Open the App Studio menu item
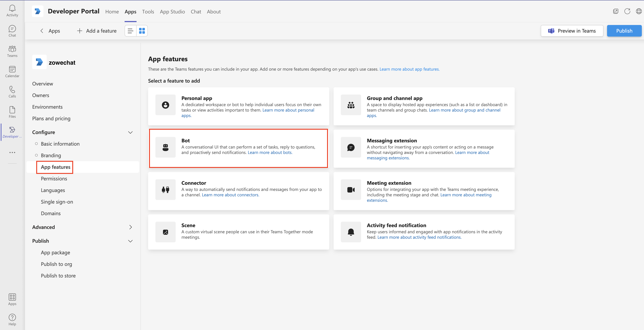 pyautogui.click(x=172, y=11)
